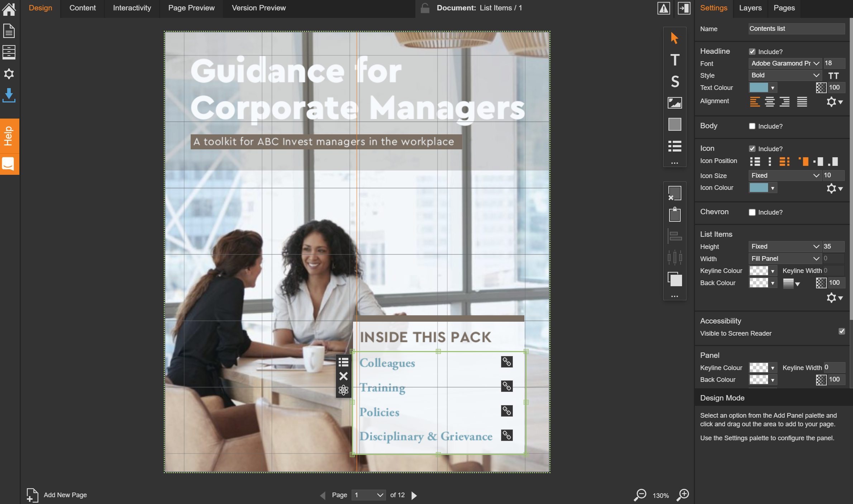Expand the Width Fill Panel dropdown
Viewport: 853px width, 504px height.
pyautogui.click(x=785, y=259)
